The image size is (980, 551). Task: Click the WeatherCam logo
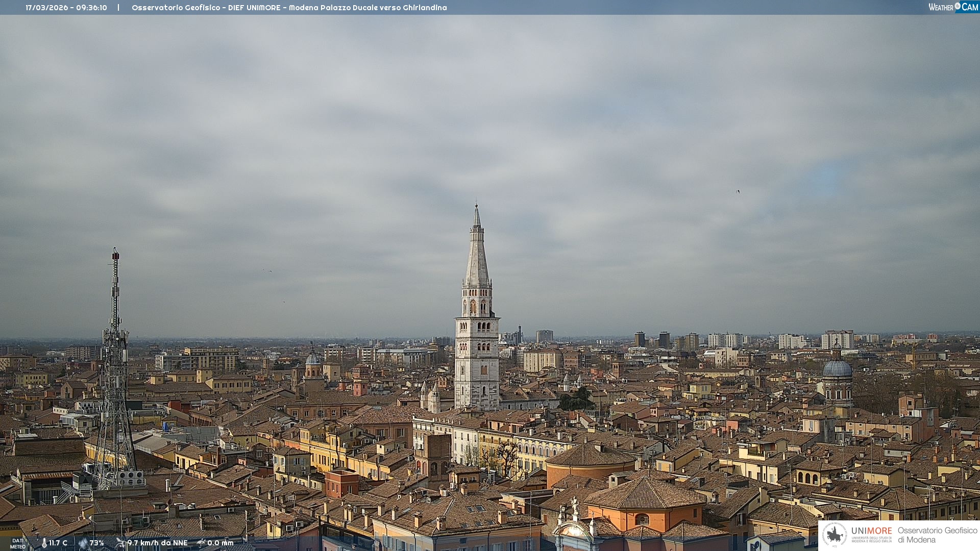tap(953, 7)
